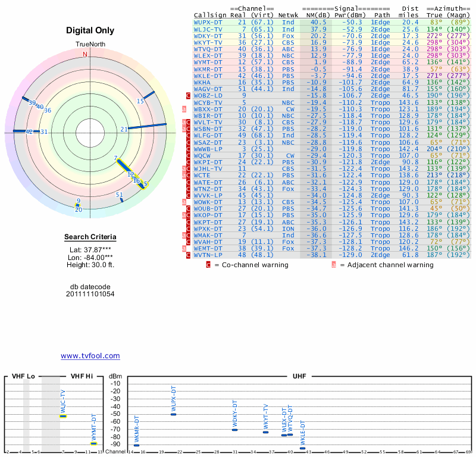Click the adjacent channel icon next to WEMT-DT
The image size is (476, 457).
click(184, 248)
